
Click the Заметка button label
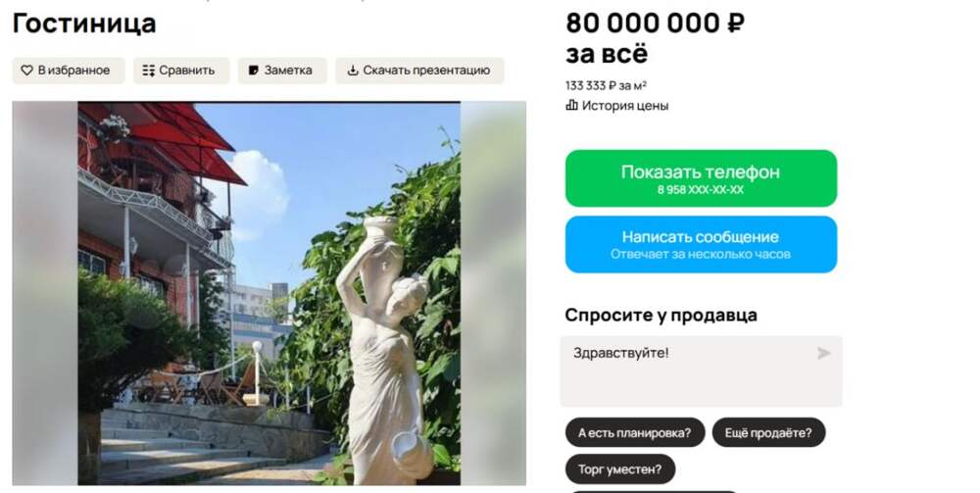click(288, 71)
